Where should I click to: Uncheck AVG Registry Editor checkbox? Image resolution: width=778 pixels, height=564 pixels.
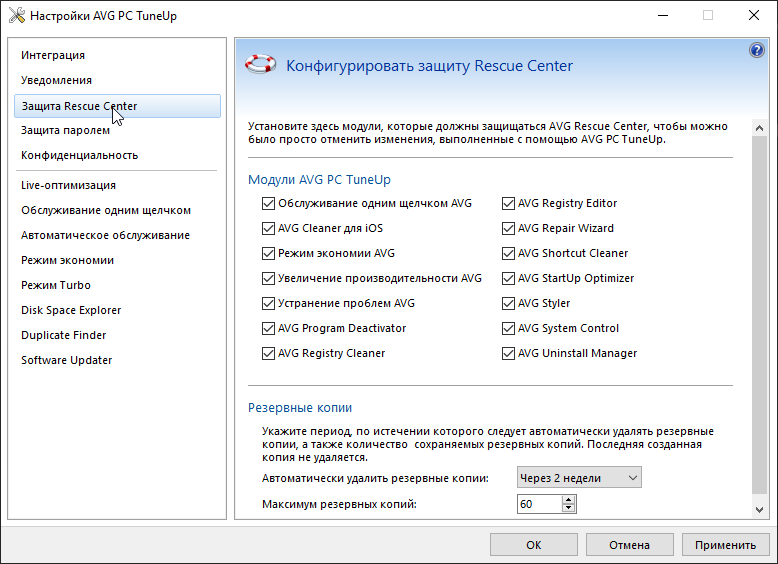(x=508, y=204)
